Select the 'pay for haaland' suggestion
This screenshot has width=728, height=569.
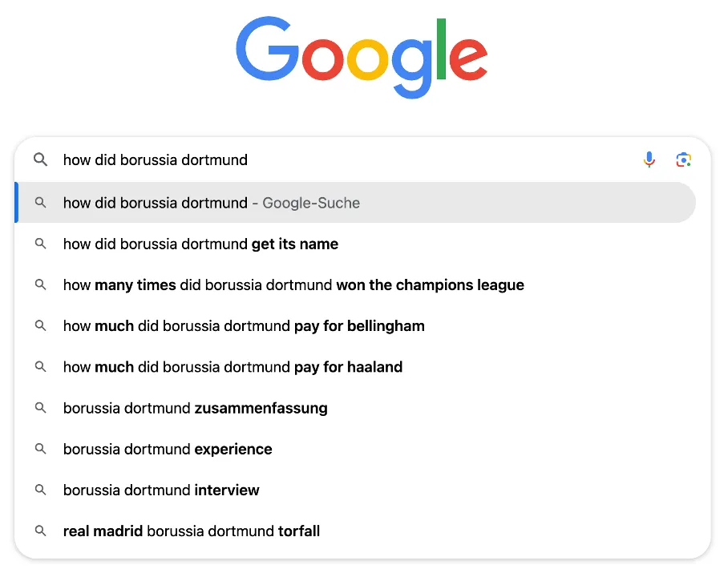[233, 367]
